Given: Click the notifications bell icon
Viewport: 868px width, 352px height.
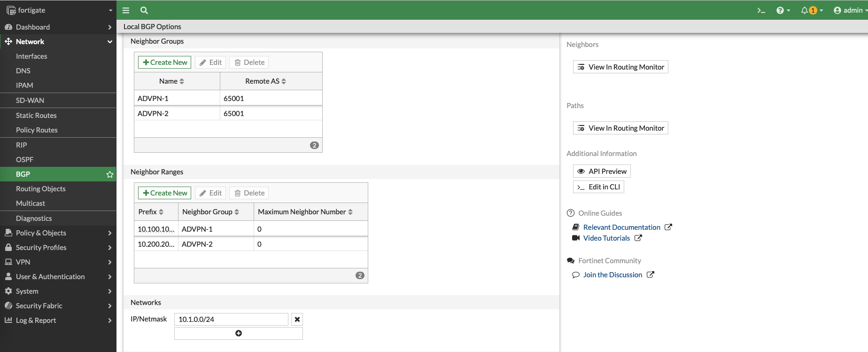Looking at the screenshot, I should [x=805, y=10].
